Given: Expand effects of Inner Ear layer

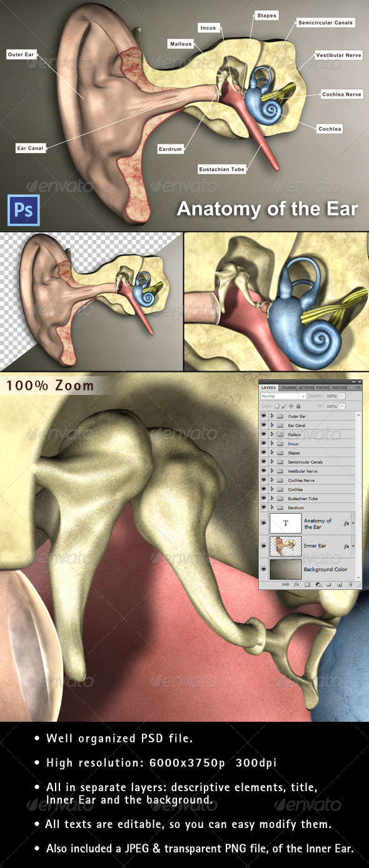Looking at the screenshot, I should 353,546.
